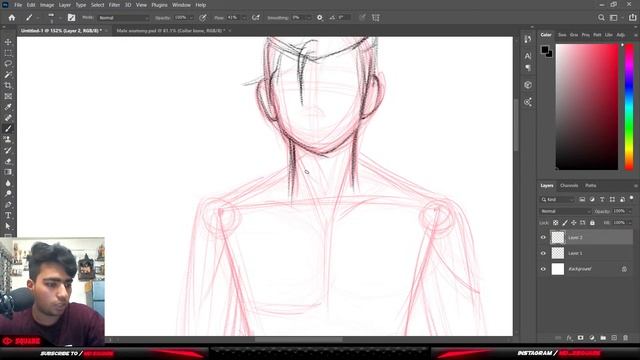Click the Delete Layer trash icon
Screen dimensions: 640x360
(x=625, y=338)
